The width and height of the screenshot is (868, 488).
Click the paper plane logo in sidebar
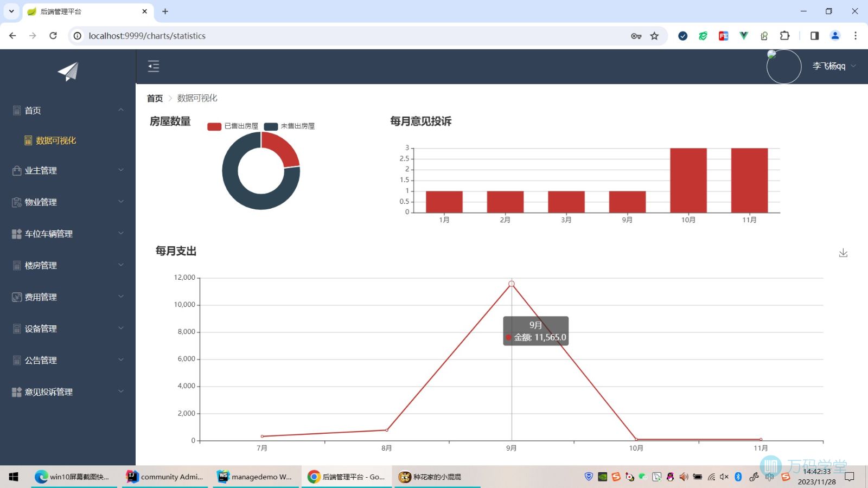tap(68, 72)
